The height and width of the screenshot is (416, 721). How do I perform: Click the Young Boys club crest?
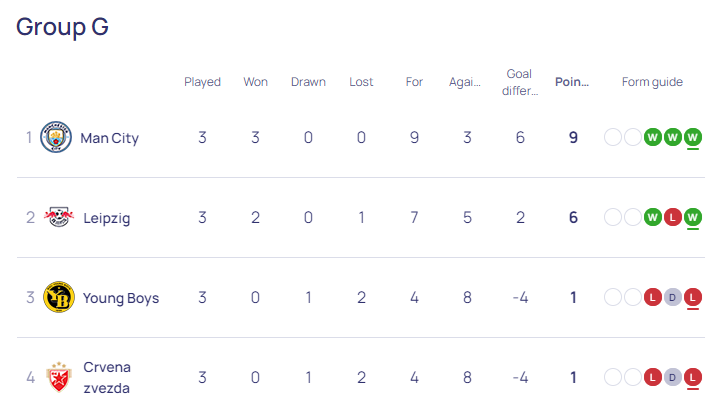(59, 297)
